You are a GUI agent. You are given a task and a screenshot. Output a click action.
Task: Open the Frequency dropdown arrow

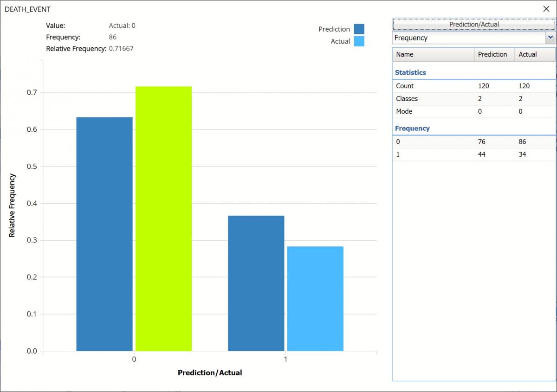click(551, 38)
